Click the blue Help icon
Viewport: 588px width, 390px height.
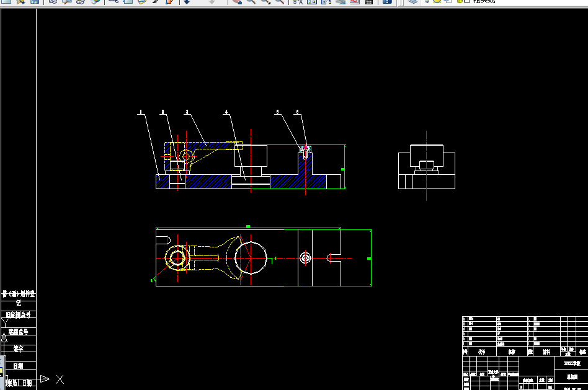pos(387,1)
